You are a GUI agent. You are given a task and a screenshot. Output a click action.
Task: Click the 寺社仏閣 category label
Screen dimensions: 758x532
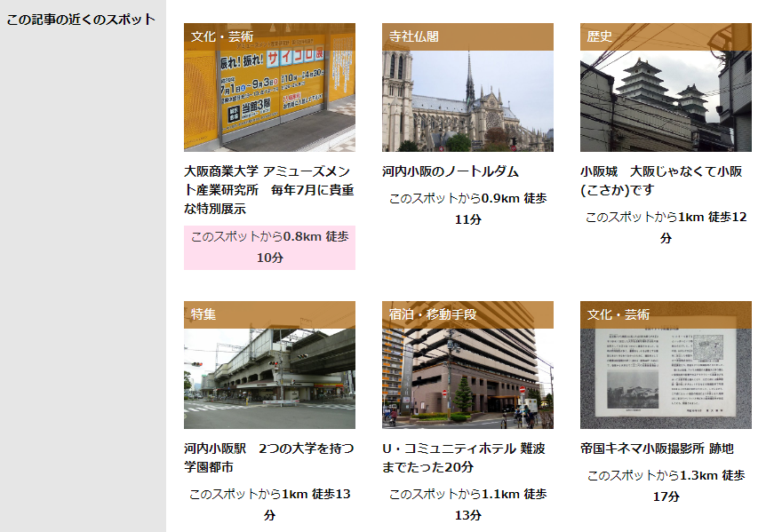tap(414, 36)
